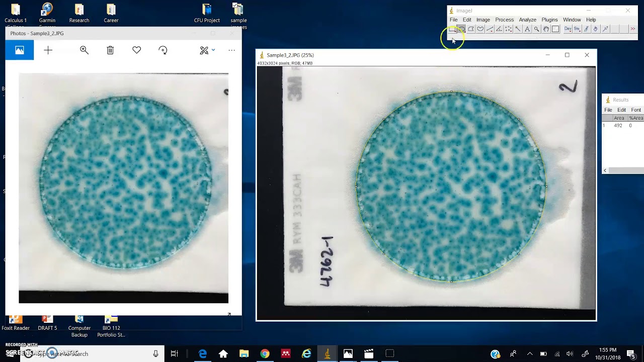
Task: Open Task View on the taskbar
Action: 174,353
